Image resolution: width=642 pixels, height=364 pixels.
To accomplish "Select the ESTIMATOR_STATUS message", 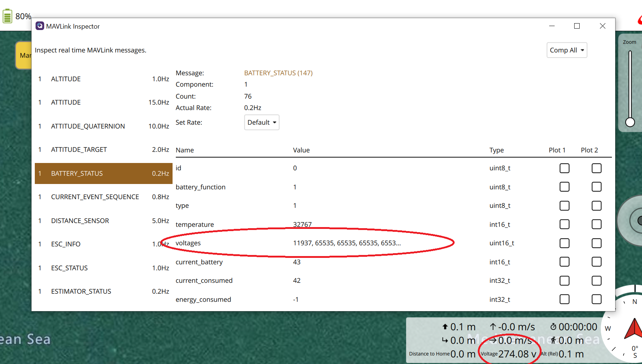I will coord(104,292).
